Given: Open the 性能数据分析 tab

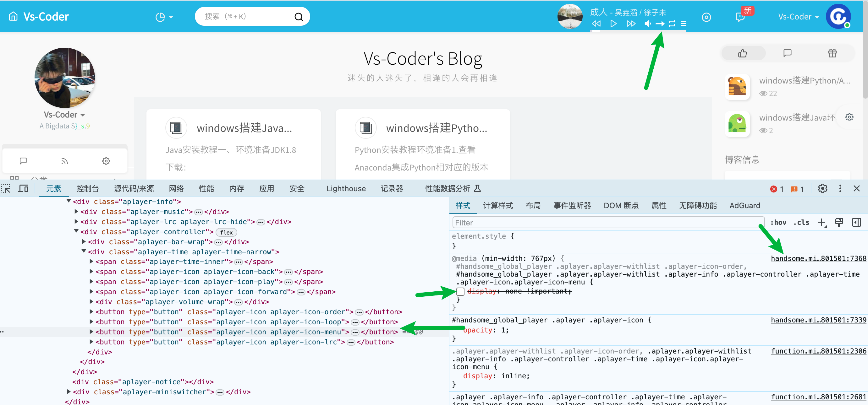Looking at the screenshot, I should click(x=453, y=188).
